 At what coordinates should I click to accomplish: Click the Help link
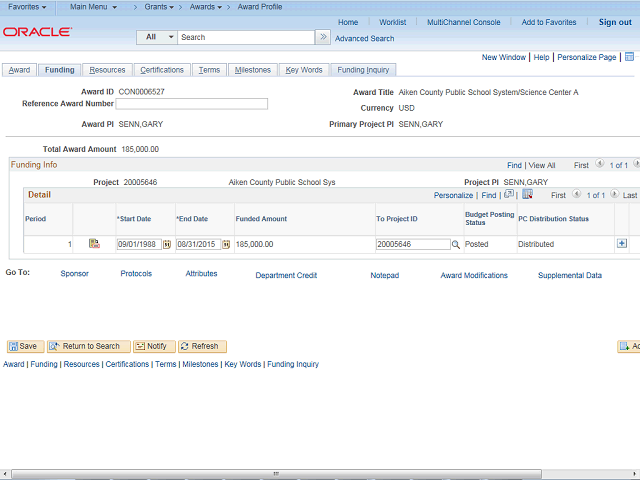[541, 57]
